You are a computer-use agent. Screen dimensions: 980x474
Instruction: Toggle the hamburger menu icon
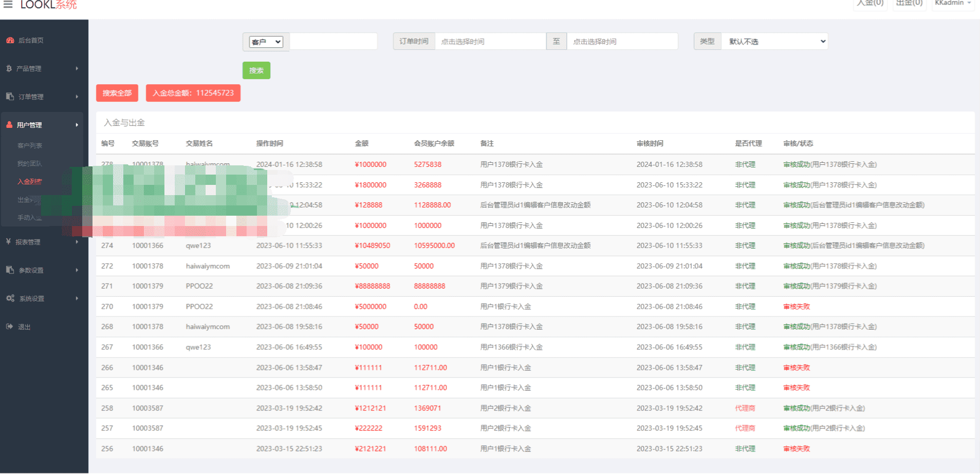point(8,4)
